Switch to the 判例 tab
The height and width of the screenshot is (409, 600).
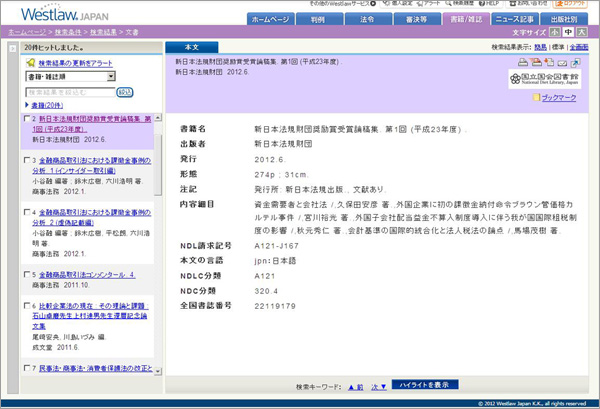(x=316, y=19)
